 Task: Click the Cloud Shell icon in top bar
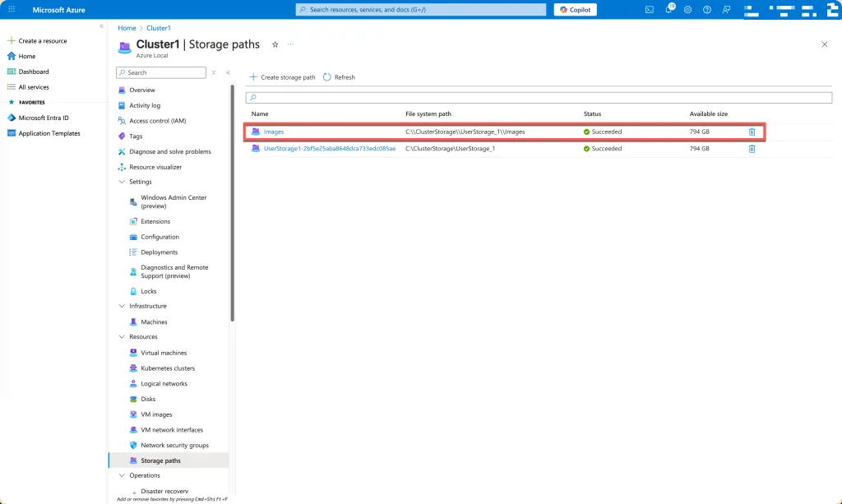coord(650,10)
